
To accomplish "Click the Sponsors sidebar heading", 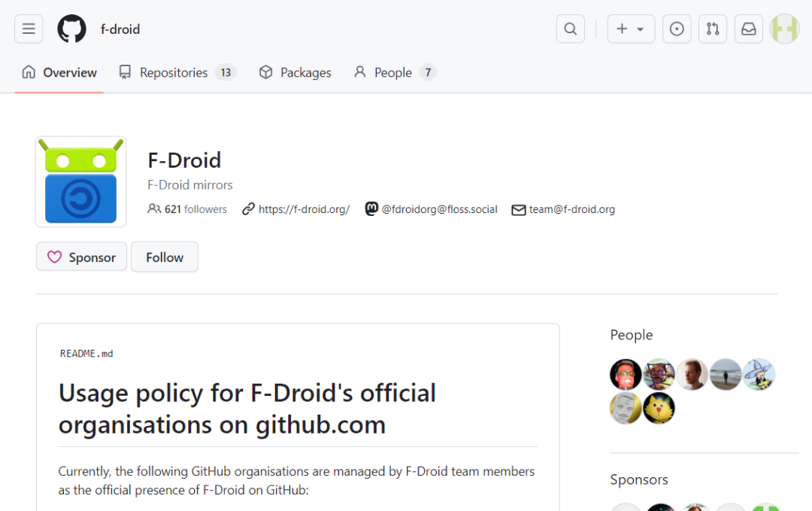I will click(x=639, y=479).
